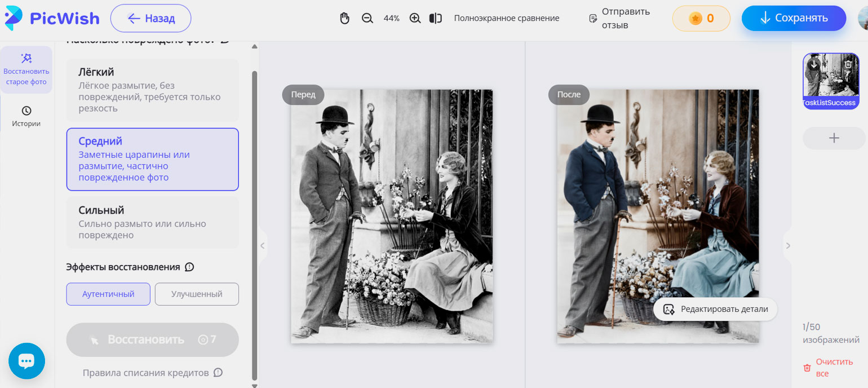
Task: Select the Средний damage level
Action: tap(152, 159)
